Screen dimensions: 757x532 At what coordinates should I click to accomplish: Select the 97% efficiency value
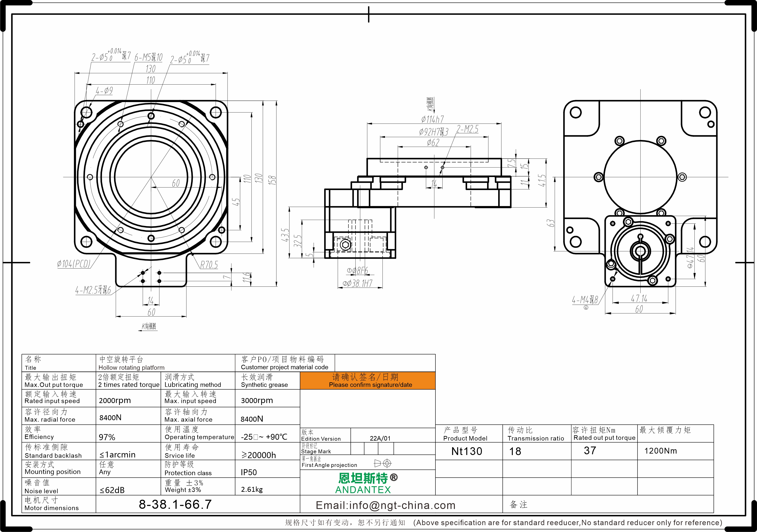107,437
